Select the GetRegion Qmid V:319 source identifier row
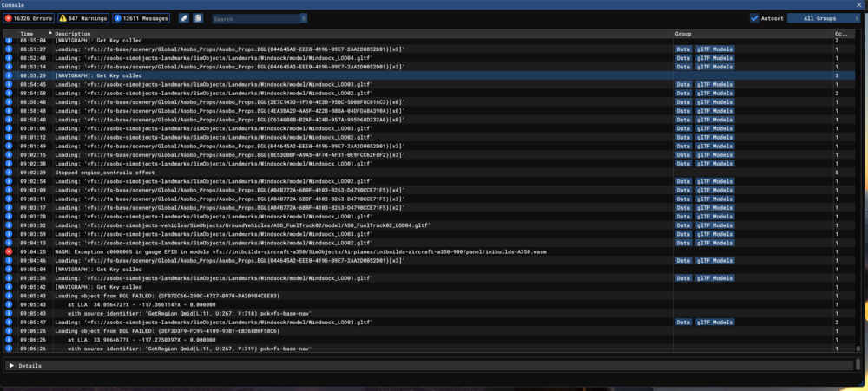The height and width of the screenshot is (391, 868). click(429, 349)
